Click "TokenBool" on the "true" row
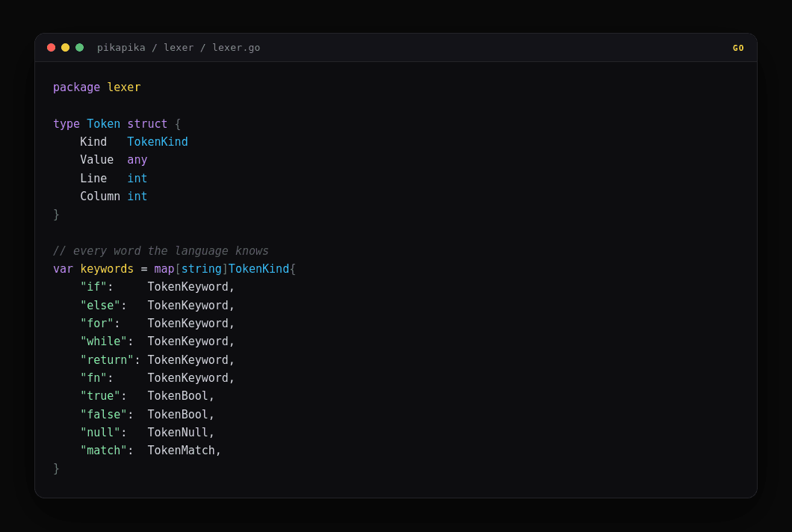This screenshot has height=532, width=792. pos(178,395)
